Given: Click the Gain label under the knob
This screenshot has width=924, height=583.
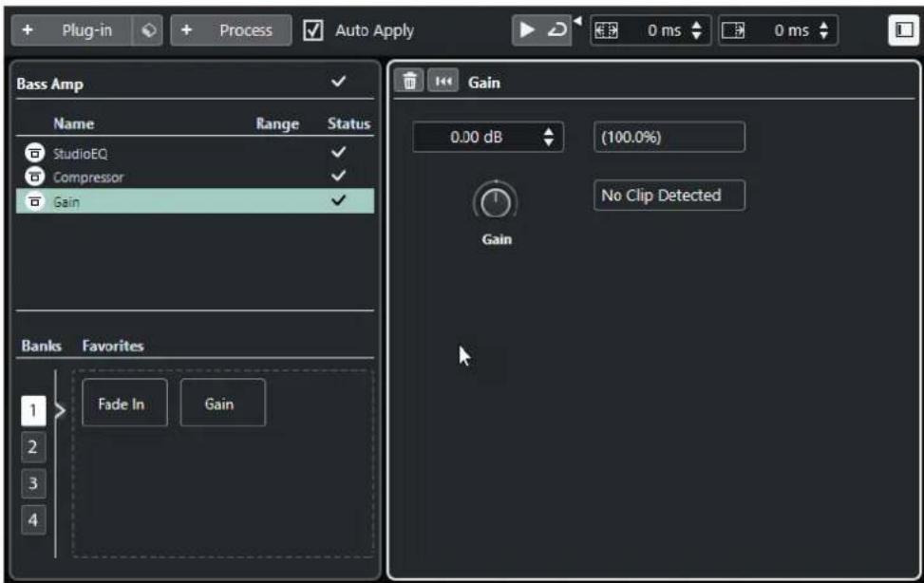Looking at the screenshot, I should 497,239.
